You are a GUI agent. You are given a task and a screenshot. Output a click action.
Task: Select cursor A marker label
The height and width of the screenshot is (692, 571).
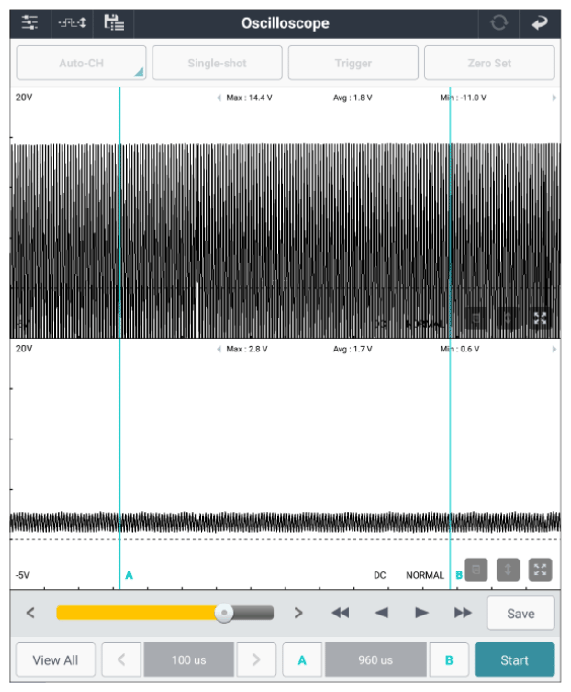coord(129,575)
